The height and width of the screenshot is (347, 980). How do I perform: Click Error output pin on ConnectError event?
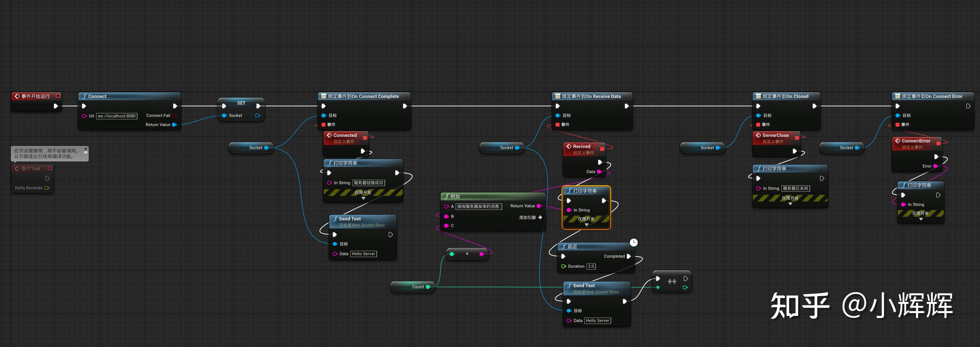(x=935, y=166)
